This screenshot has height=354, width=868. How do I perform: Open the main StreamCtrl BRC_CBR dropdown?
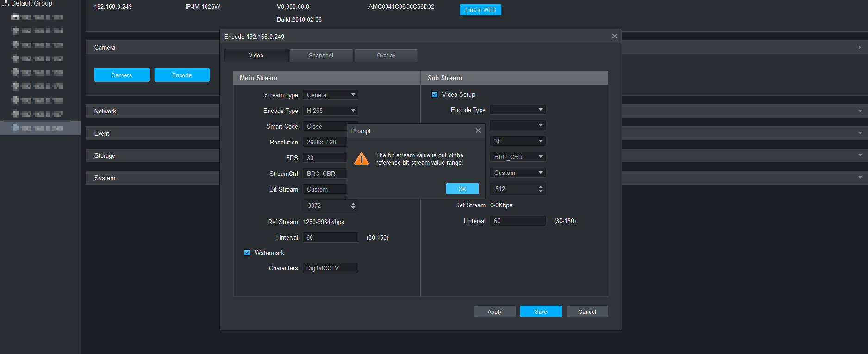point(325,174)
